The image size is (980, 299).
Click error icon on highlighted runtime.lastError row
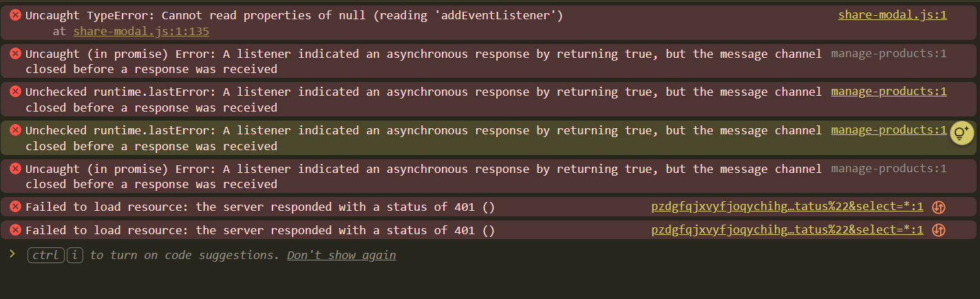coord(16,130)
